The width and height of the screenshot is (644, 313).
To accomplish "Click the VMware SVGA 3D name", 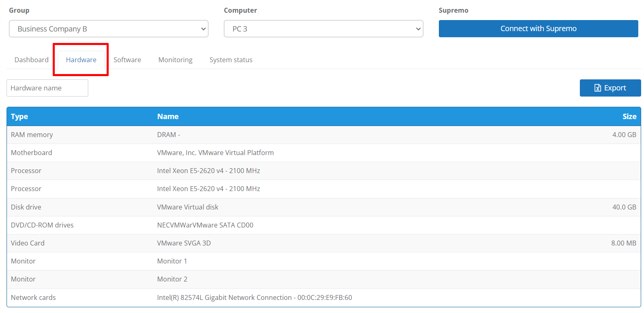I will 184,243.
